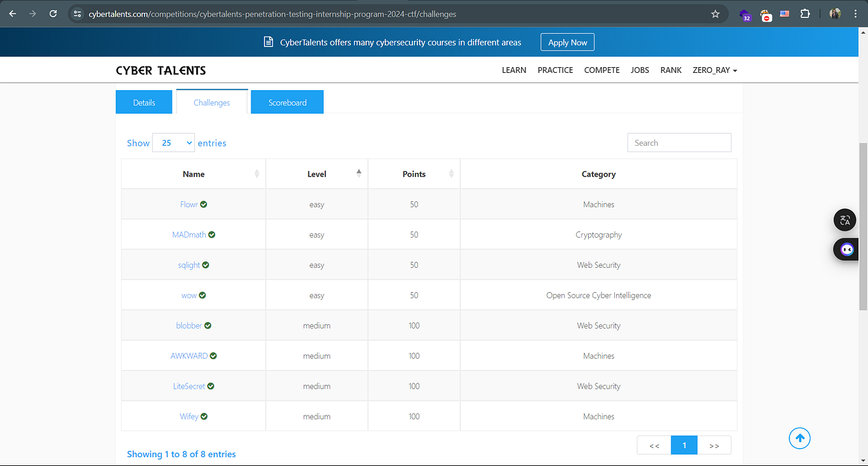Switch to the Scoreboard tab

click(287, 102)
